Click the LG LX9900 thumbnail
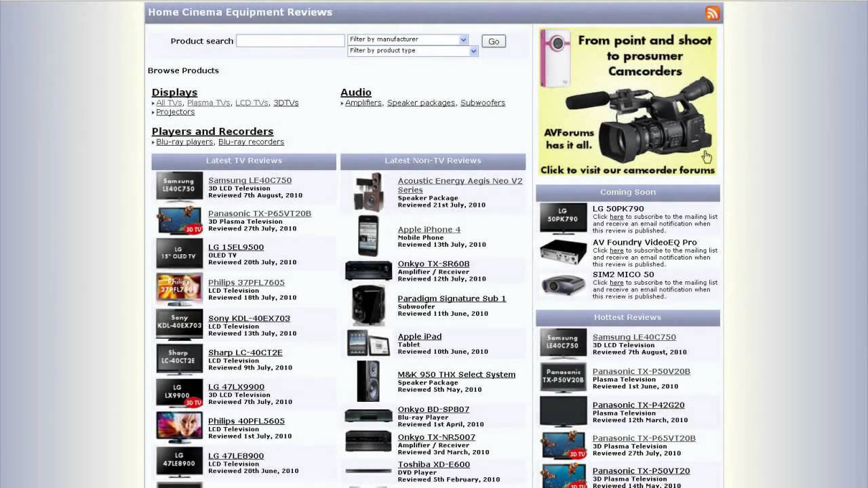The image size is (868, 488). pyautogui.click(x=180, y=392)
